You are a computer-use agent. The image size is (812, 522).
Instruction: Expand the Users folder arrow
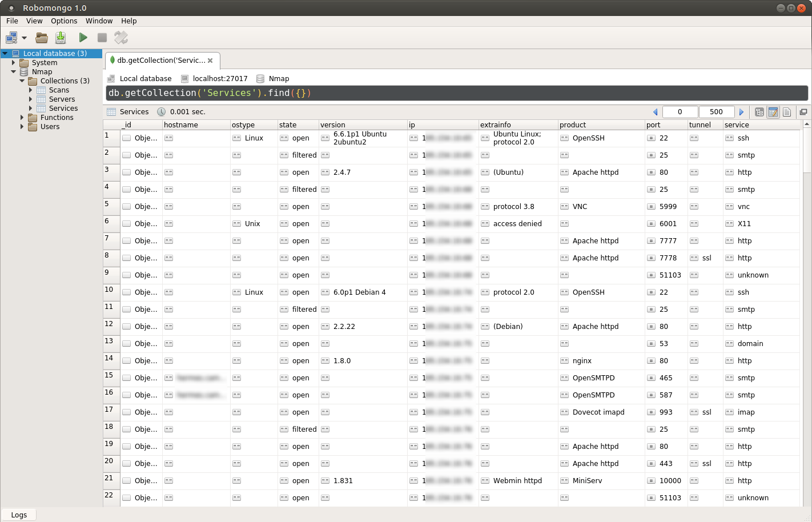[x=22, y=127]
